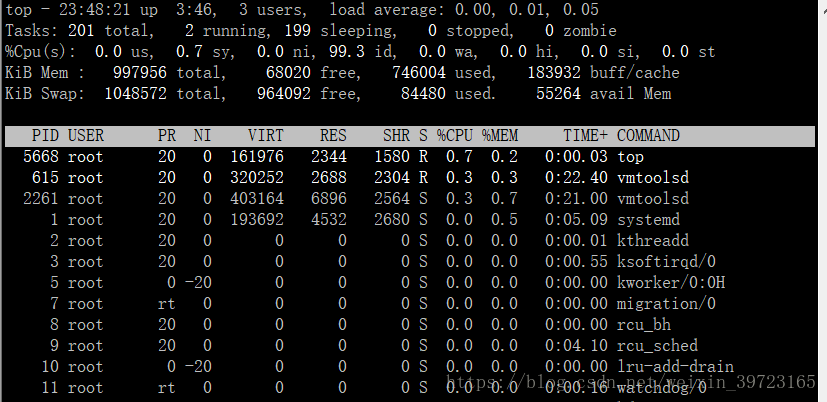Click VIRT value 161976

[x=257, y=157]
